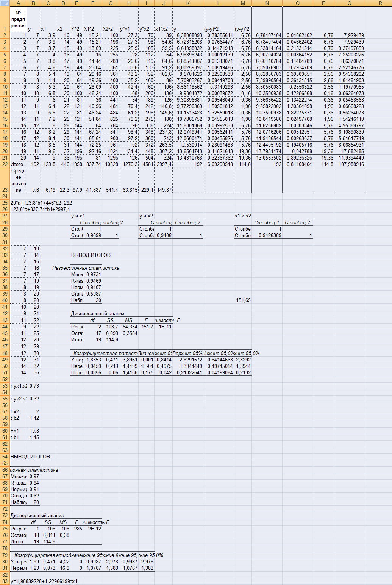
Task: Select the Fx1 value 19,8
Action: (33, 431)
